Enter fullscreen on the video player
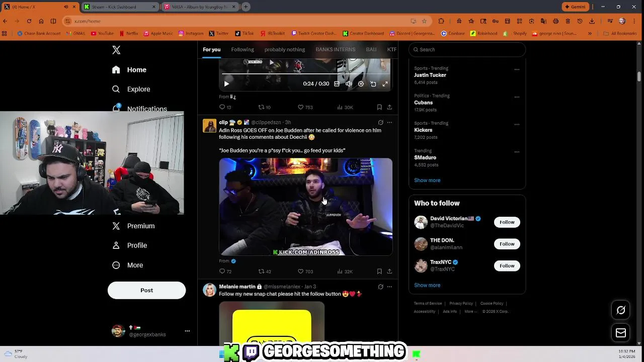 coord(385,84)
